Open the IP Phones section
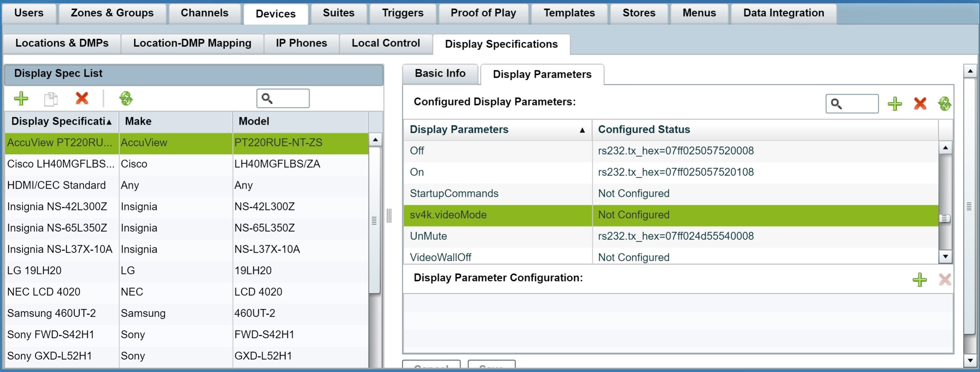The image size is (980, 372). coord(301,43)
